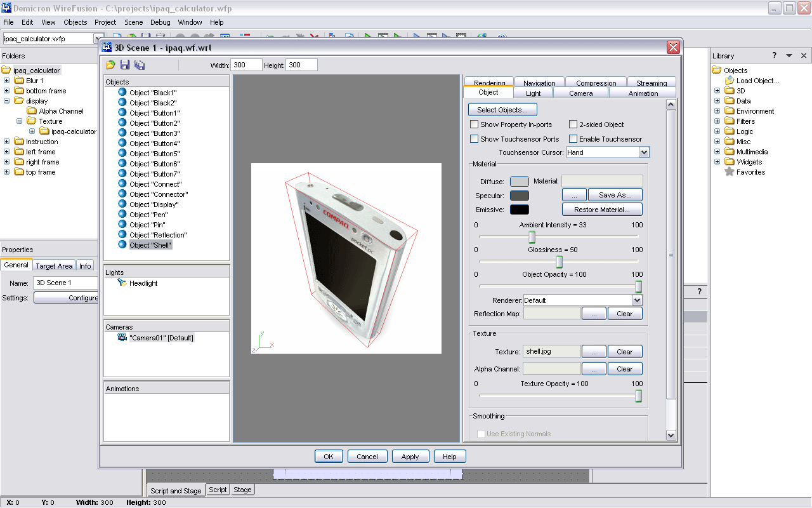This screenshot has width=812, height=508.
Task: Click the Width input field
Action: 246,65
